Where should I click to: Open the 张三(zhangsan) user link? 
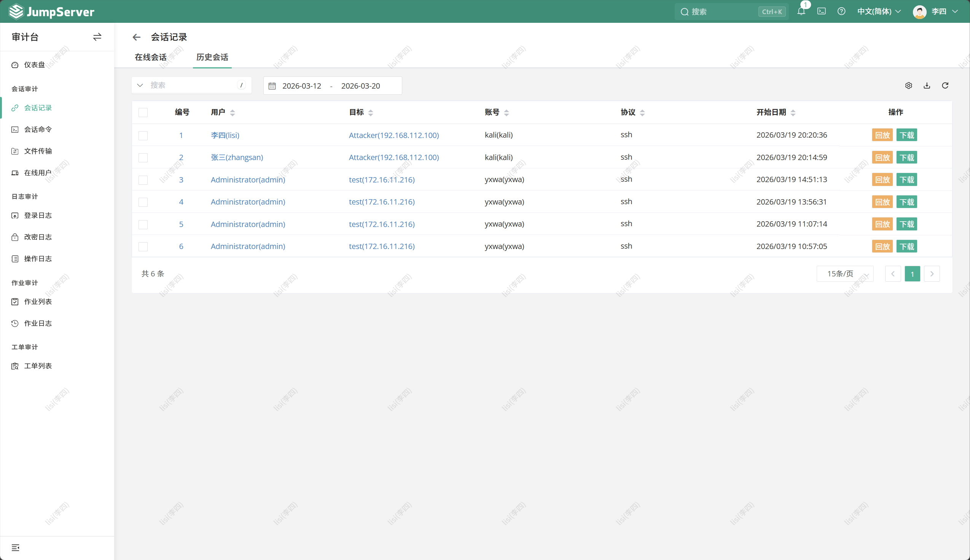(237, 157)
